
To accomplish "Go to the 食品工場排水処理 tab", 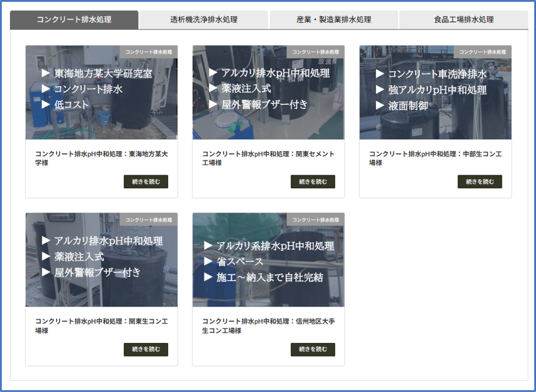I will (x=463, y=19).
